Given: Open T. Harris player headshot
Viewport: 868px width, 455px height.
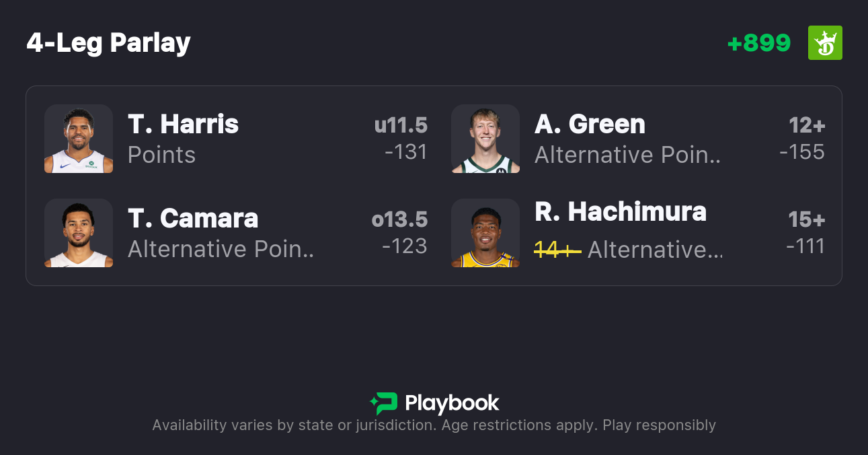Looking at the screenshot, I should (x=79, y=139).
